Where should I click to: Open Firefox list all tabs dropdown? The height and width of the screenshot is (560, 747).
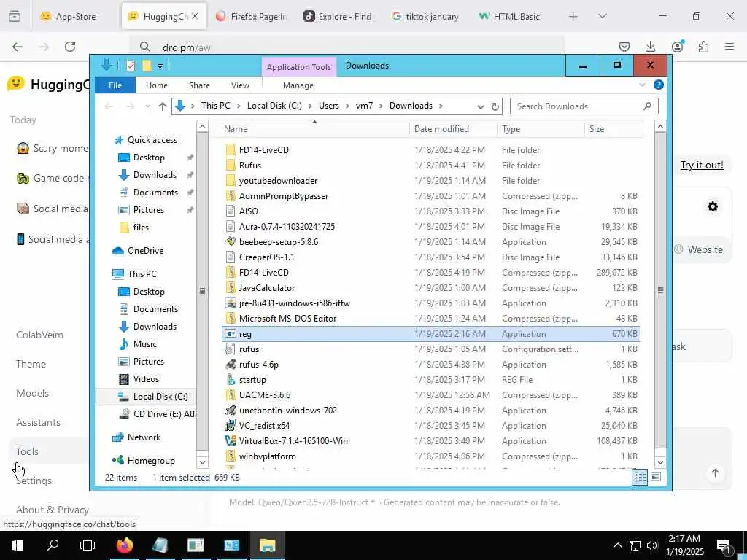(x=602, y=16)
